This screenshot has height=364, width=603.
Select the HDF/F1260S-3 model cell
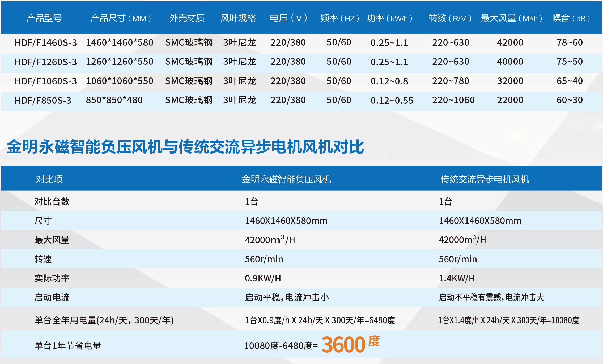coord(45,62)
